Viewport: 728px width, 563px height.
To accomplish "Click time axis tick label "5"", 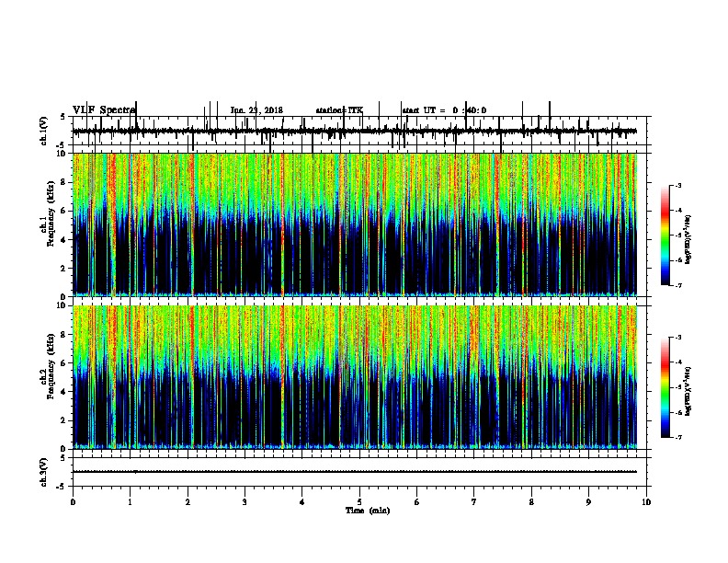I will click(359, 502).
